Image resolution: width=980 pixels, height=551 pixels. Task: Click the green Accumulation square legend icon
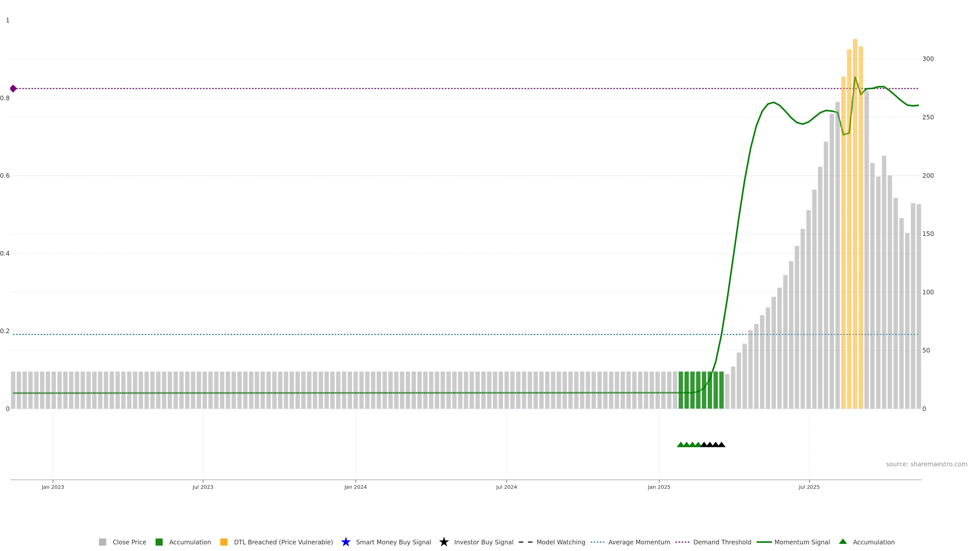point(159,542)
